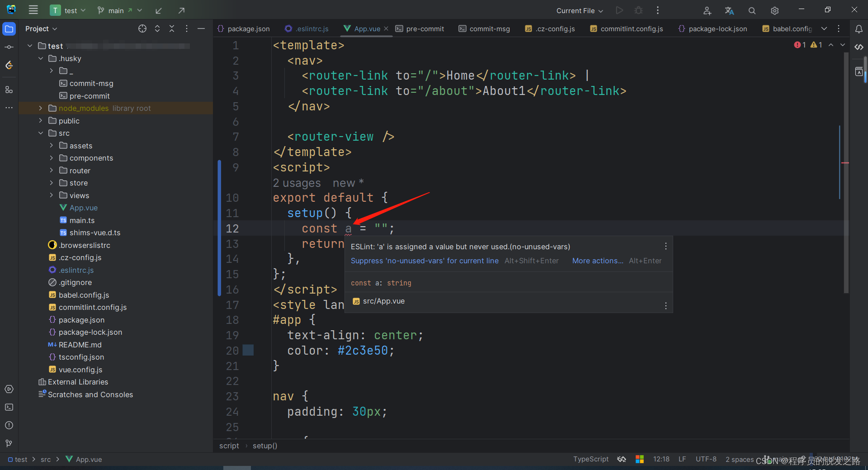Open the main hamburger menu
Viewport: 868px width, 470px height.
pos(33,10)
